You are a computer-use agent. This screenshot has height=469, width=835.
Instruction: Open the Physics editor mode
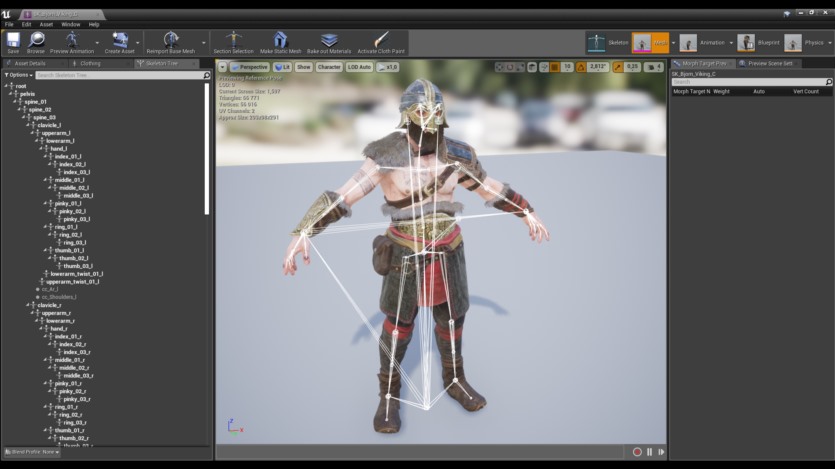tap(805, 43)
